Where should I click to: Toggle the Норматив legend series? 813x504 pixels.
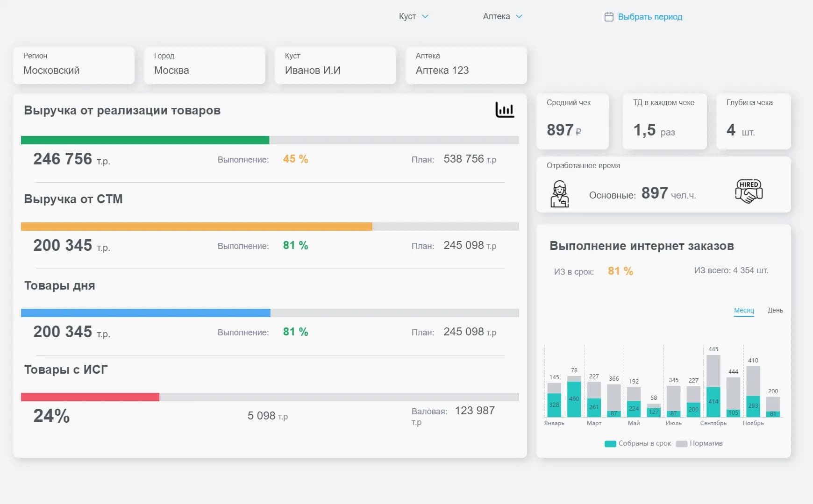click(699, 443)
